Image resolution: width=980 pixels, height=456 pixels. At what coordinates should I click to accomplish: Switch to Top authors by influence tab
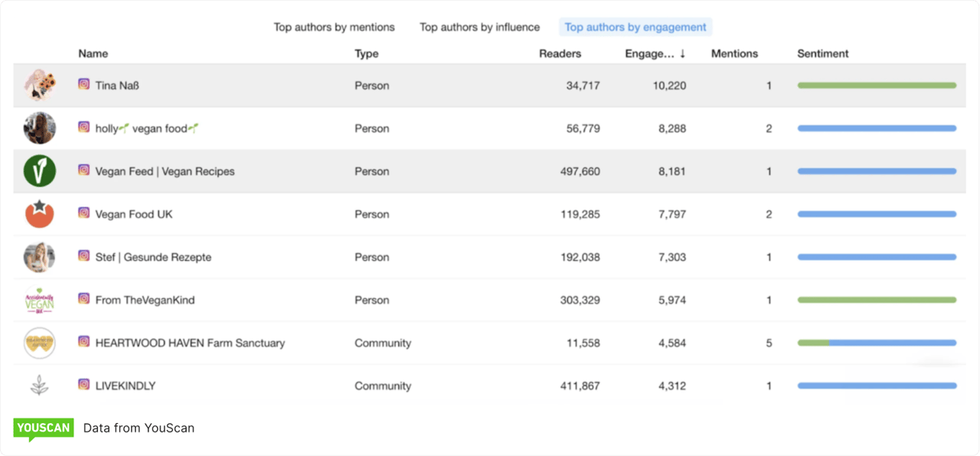479,28
